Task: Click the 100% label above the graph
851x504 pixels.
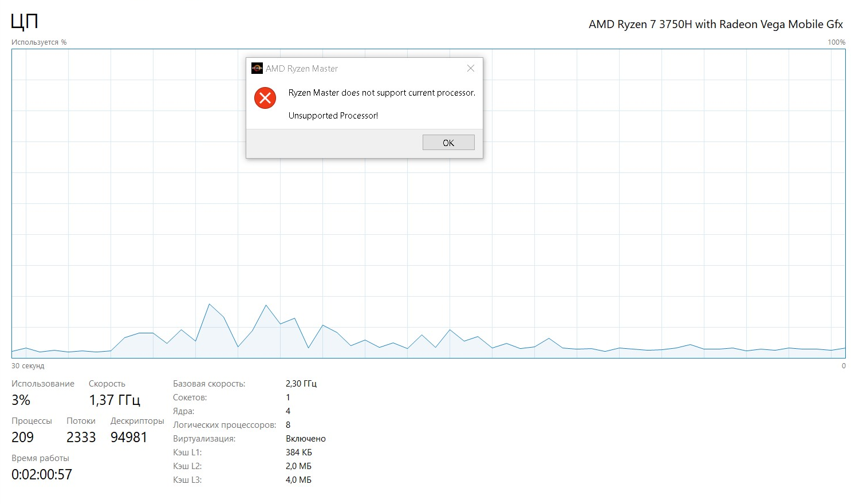Action: [836, 42]
